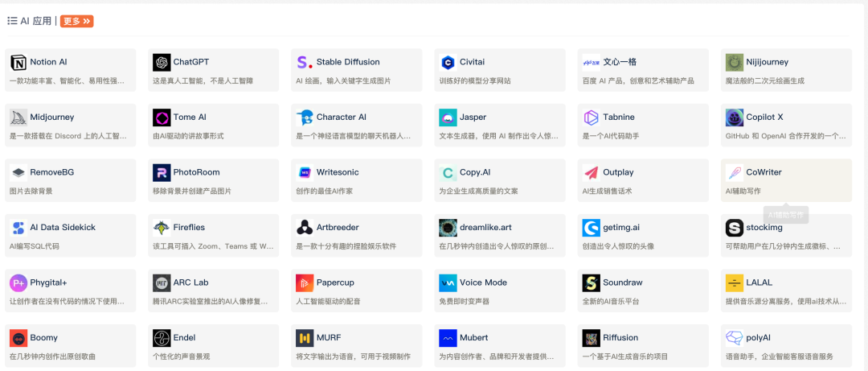Select the Outplay paper plane icon

click(592, 172)
